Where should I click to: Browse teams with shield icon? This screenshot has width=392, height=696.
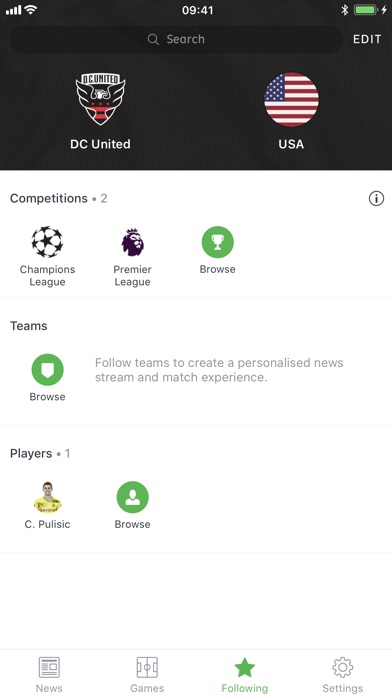click(48, 370)
